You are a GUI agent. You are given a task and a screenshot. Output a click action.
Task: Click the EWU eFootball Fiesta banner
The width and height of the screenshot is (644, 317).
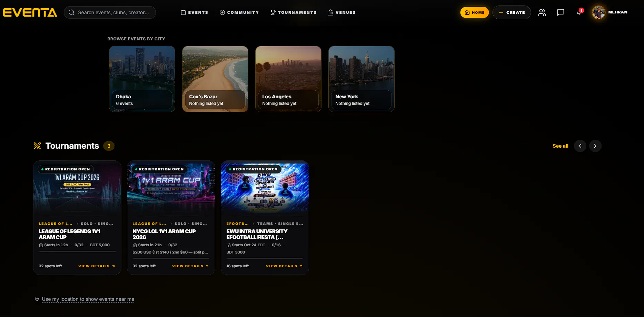click(x=265, y=188)
